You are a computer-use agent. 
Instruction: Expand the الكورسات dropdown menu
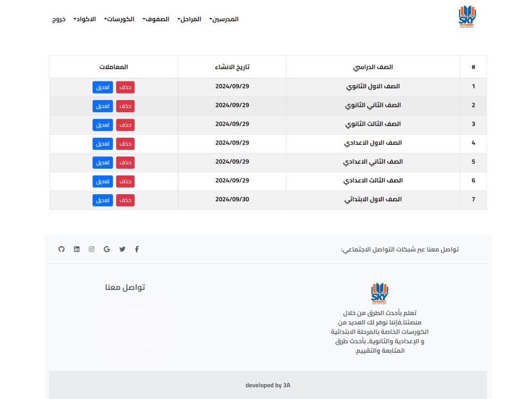coord(119,19)
